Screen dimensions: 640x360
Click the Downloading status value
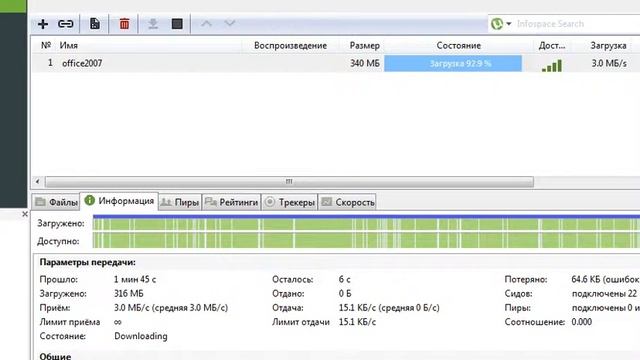tap(141, 336)
